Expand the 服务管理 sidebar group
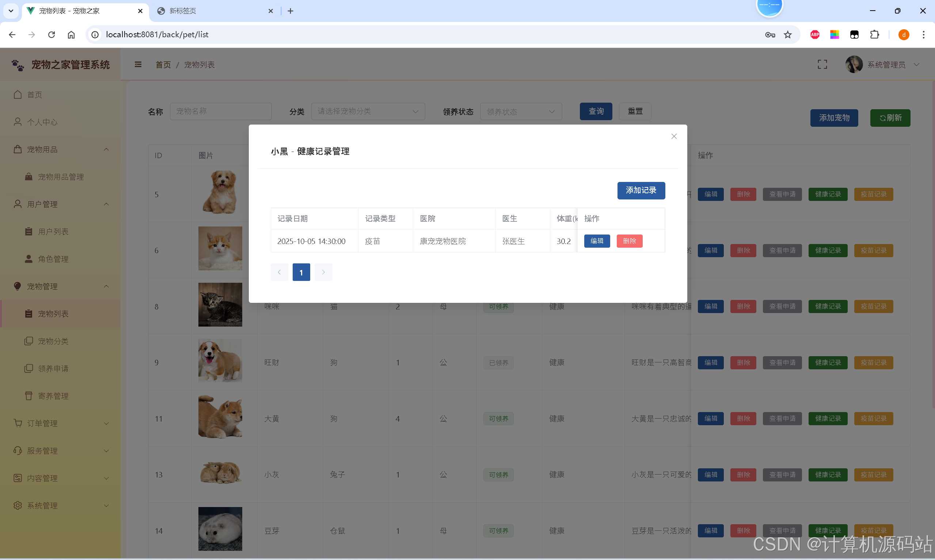Viewport: 935px width, 560px height. [60, 450]
